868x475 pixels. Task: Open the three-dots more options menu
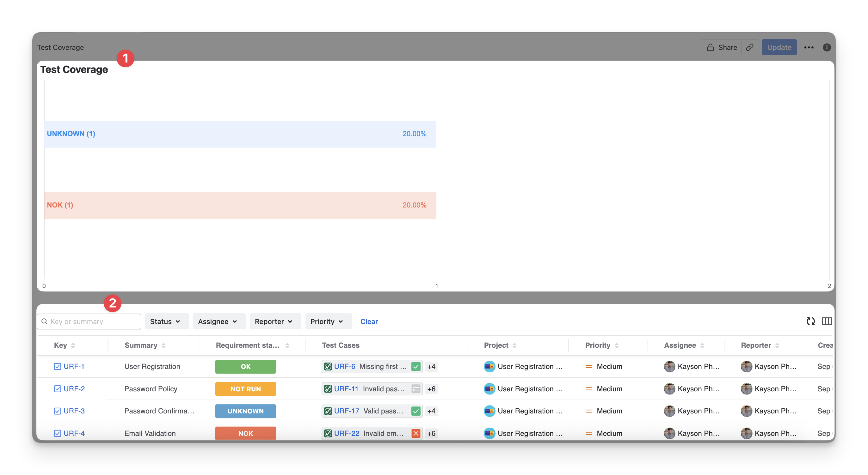pos(809,47)
